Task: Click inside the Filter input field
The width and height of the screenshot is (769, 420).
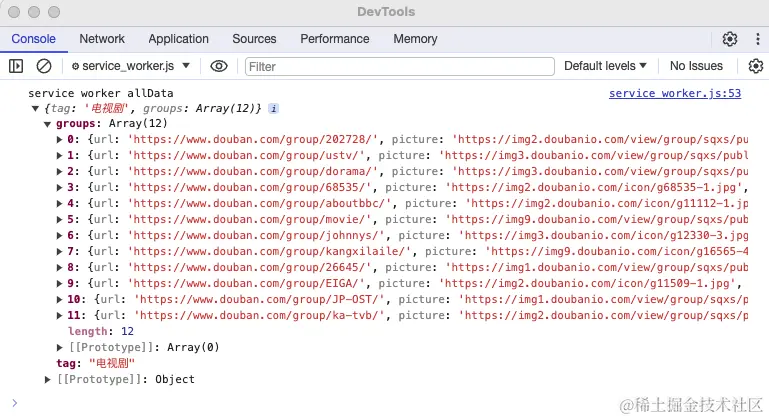Action: click(400, 66)
